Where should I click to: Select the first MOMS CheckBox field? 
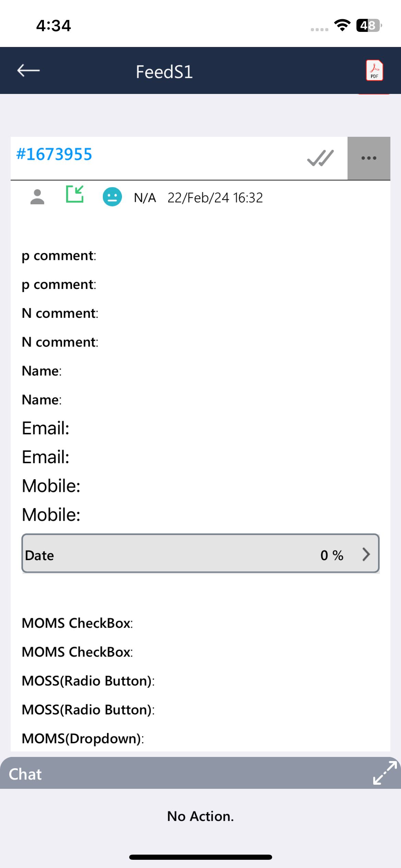[77, 623]
